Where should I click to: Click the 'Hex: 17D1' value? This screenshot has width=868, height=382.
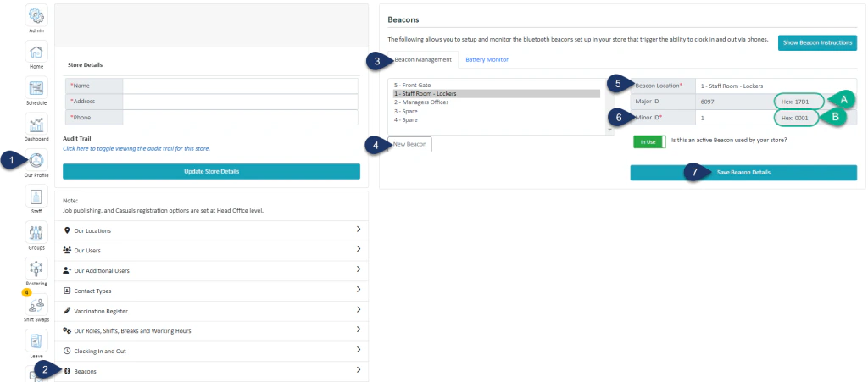tap(795, 102)
